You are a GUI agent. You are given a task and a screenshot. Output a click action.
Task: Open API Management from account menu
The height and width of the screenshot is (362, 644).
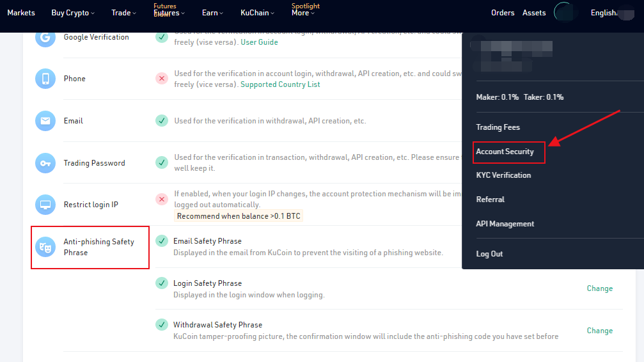coord(505,224)
